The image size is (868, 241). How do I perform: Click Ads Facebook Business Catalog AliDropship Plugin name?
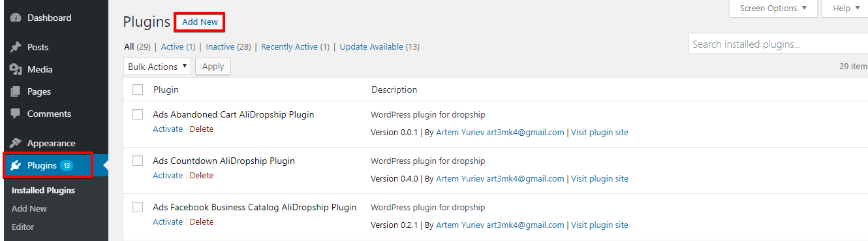pyautogui.click(x=255, y=207)
